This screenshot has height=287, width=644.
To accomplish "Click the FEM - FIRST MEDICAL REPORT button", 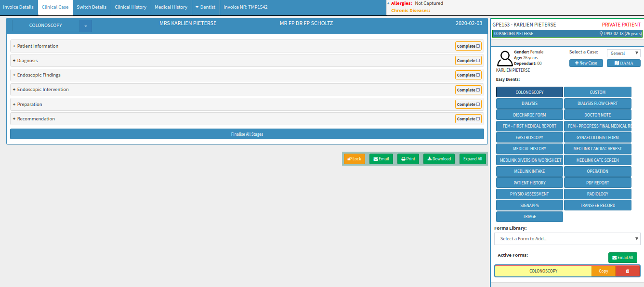I will [x=529, y=126].
